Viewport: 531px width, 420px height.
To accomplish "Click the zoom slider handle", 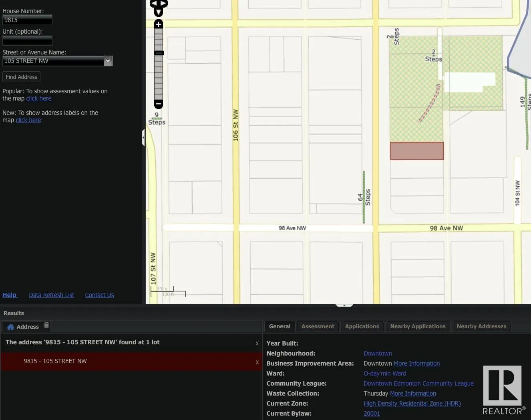I will click(x=159, y=53).
